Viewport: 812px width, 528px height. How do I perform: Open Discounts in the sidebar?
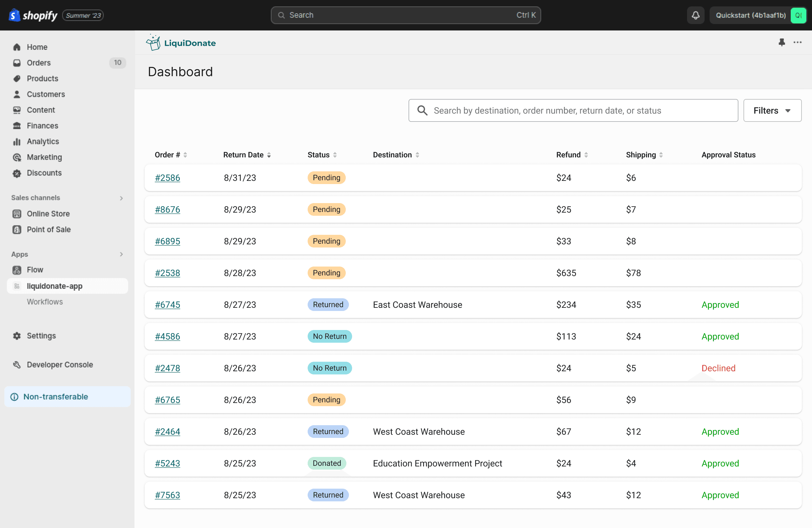[44, 173]
